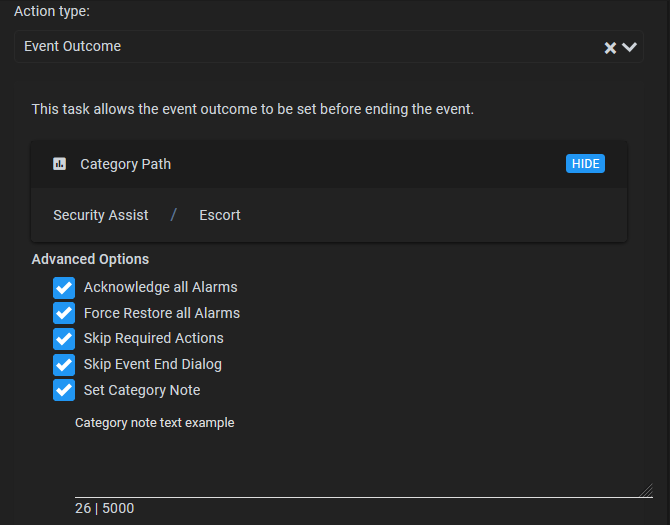Click the Event Outcome action type field
670x525 pixels.
(x=329, y=47)
